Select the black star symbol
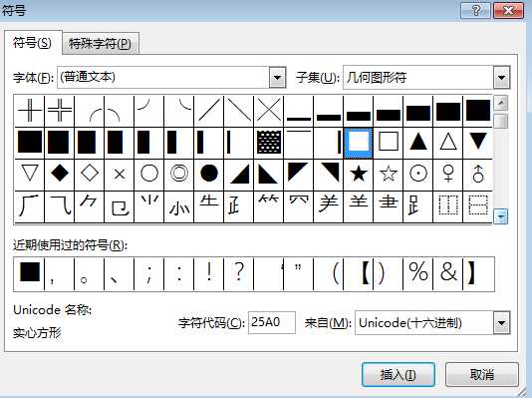The width and height of the screenshot is (532, 398). (x=359, y=175)
